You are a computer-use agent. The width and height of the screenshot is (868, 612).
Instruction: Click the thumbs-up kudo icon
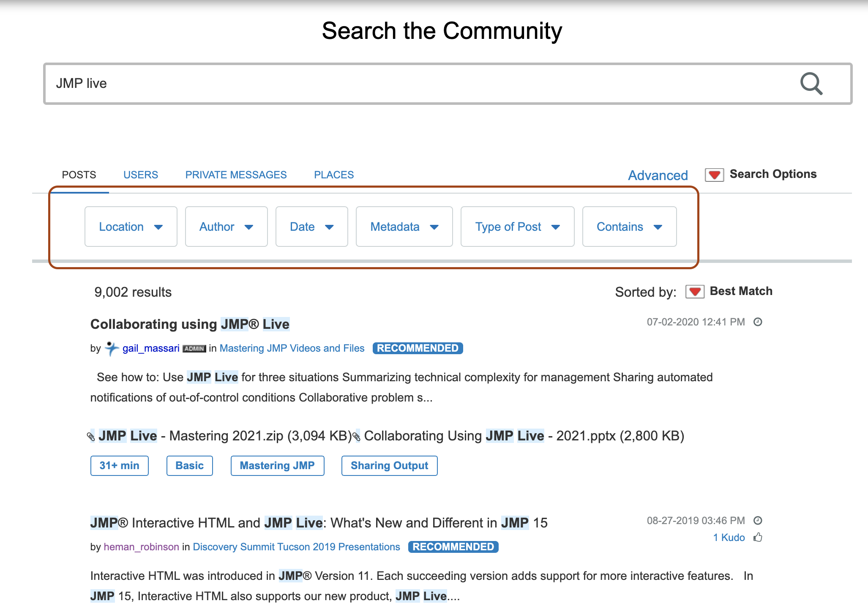click(x=758, y=537)
